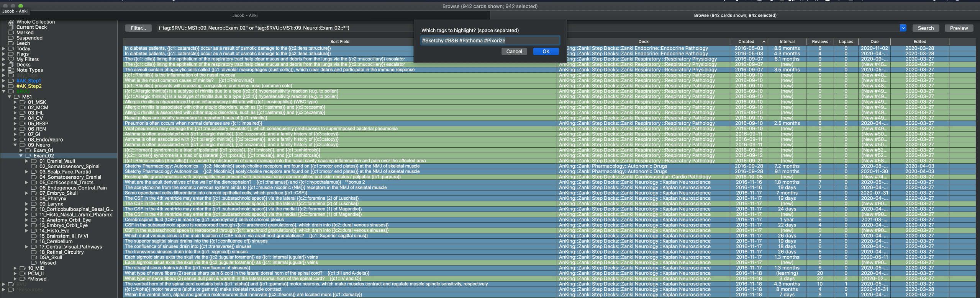Viewport: 980px width, 298px height.
Task: Click the tag icon beside 02_Somatosensory_Spinal
Action: 34,167
